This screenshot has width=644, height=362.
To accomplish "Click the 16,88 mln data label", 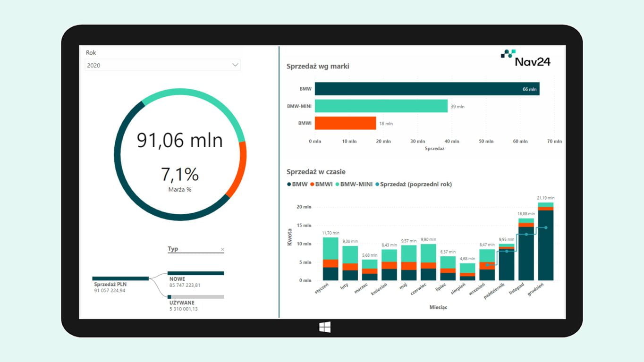I will 526,214.
